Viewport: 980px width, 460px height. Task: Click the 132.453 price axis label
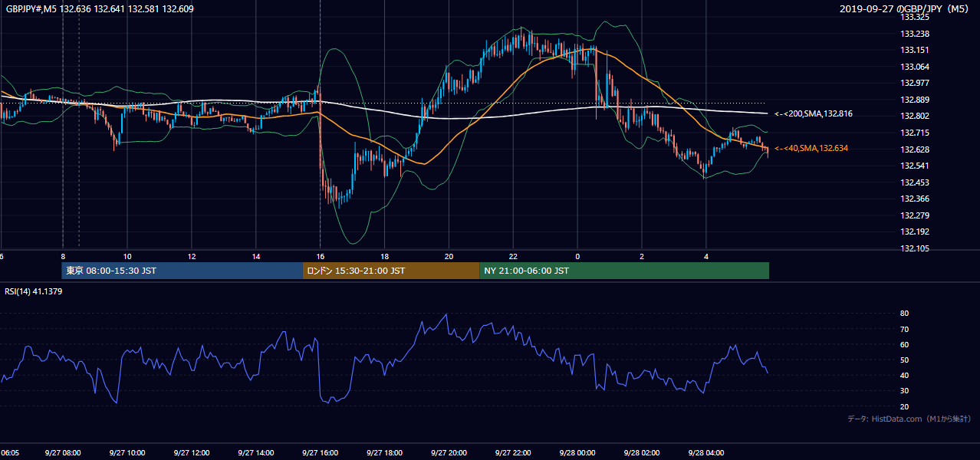click(x=915, y=182)
